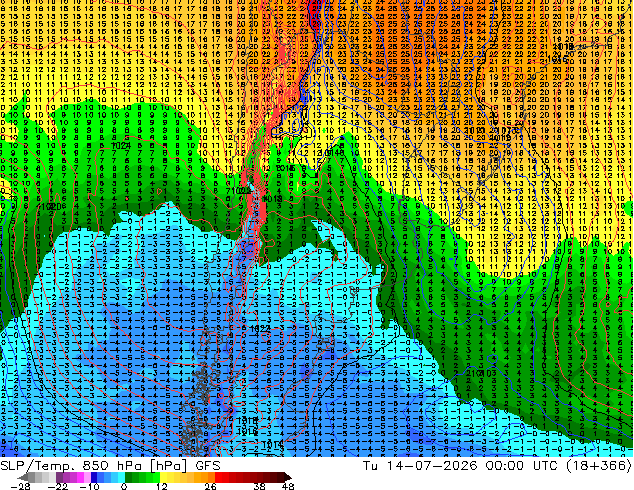Click the '12' legend value
634x490 pixels.
coord(162,486)
